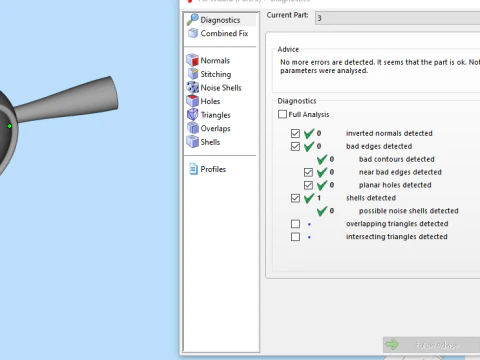480x360 pixels.
Task: Click the blue dot beside intersecting triangles
Action: pos(309,237)
